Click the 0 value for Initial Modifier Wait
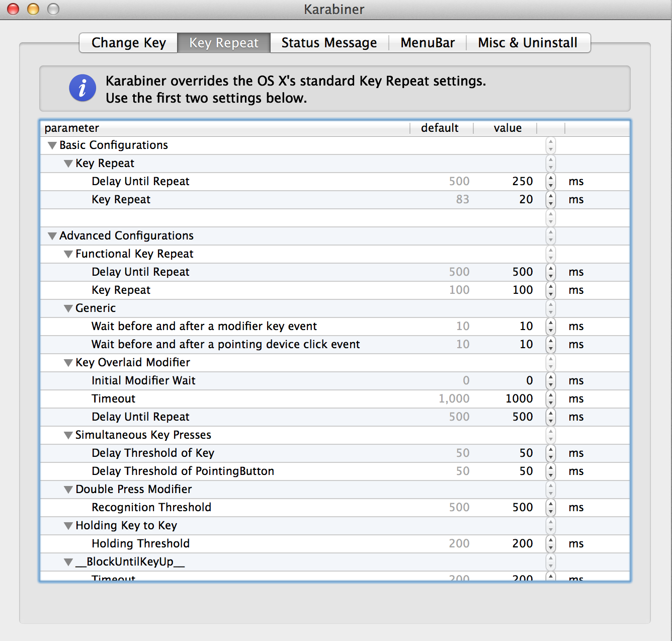Viewport: 672px width, 641px height. pos(530,381)
